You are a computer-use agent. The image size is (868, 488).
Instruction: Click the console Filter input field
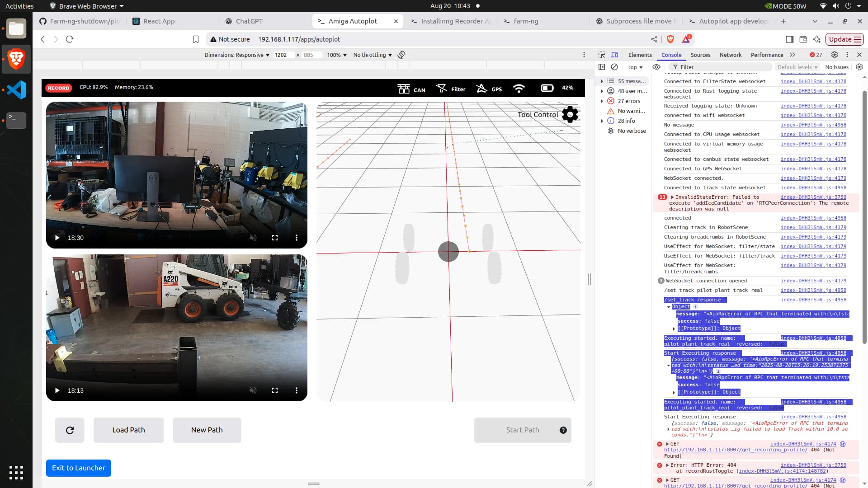click(723, 67)
